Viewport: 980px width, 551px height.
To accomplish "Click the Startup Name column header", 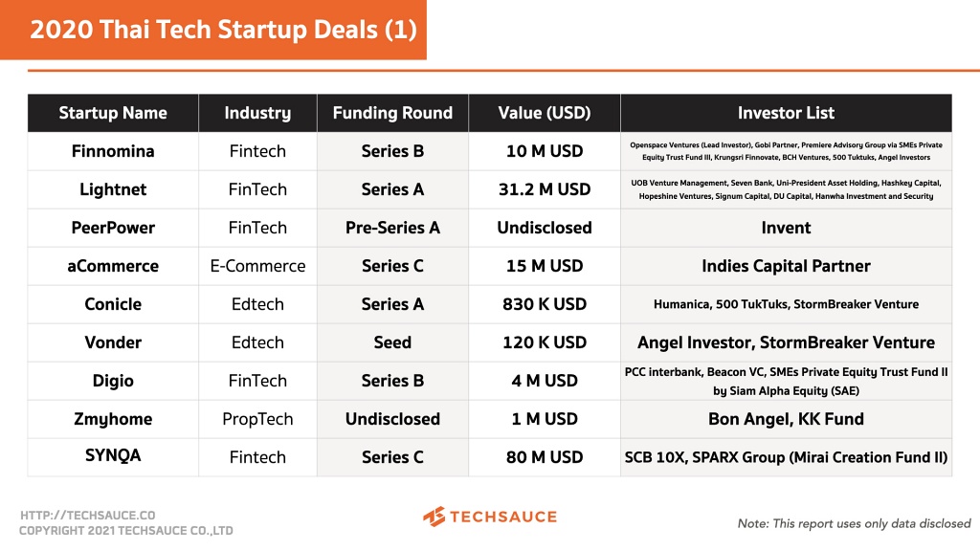I will pos(113,113).
